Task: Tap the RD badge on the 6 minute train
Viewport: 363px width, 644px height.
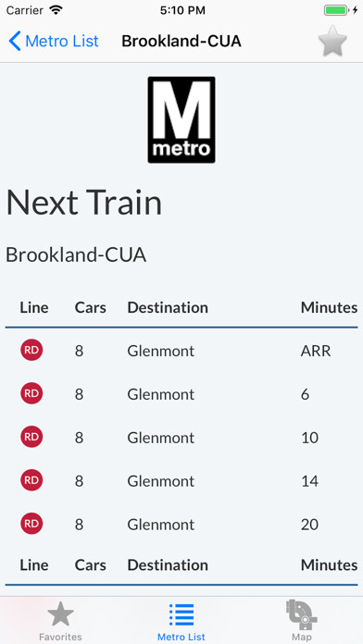Action: point(31,393)
